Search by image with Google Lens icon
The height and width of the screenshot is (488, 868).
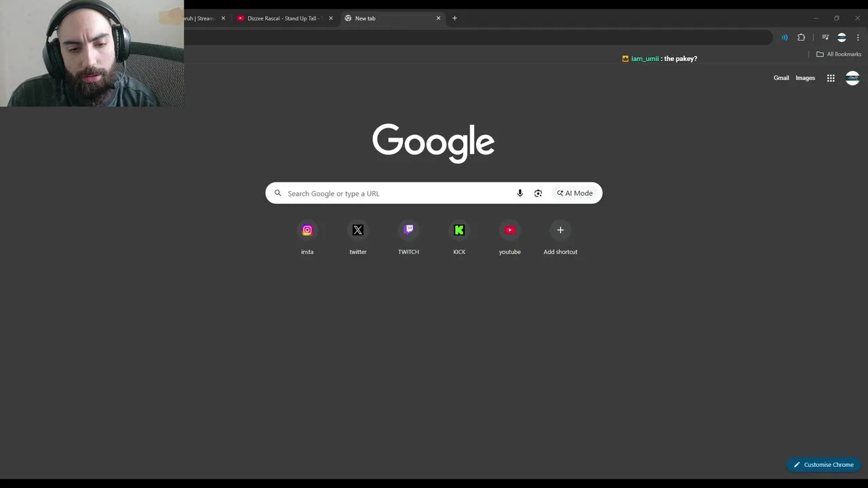coord(538,193)
